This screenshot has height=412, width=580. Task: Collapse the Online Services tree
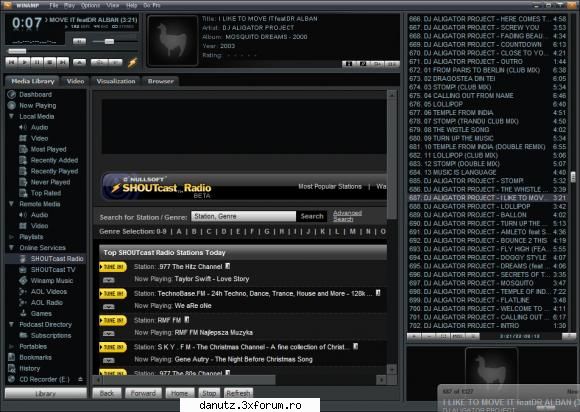[11, 248]
